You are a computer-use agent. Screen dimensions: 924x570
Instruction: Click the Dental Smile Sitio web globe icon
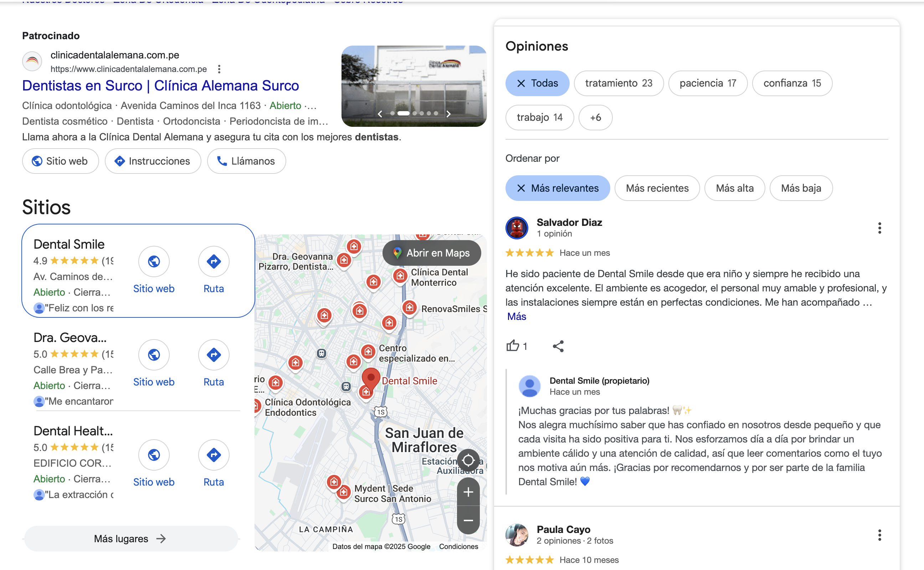[154, 261]
